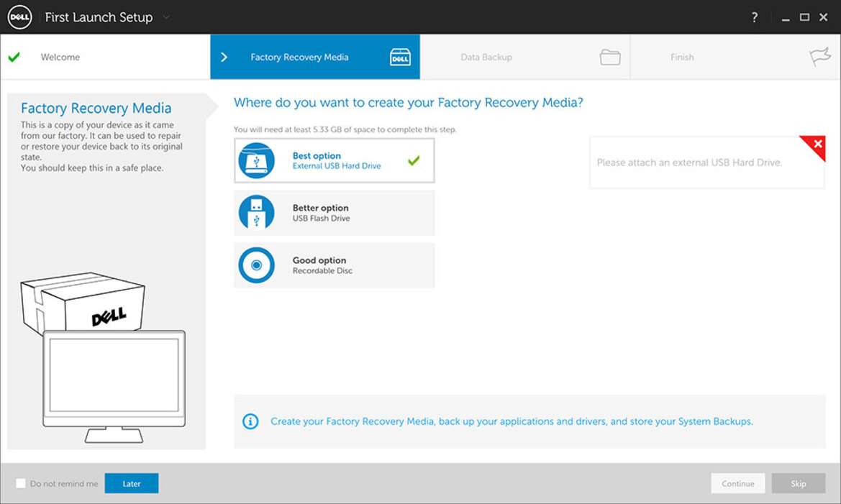Tick the Do not remind me checkbox
The image size is (841, 504).
21,483
